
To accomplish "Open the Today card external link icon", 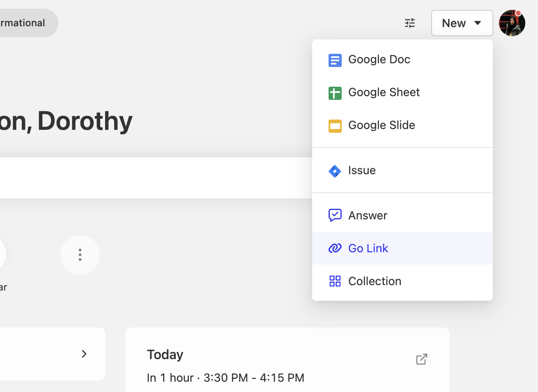I will point(421,359).
